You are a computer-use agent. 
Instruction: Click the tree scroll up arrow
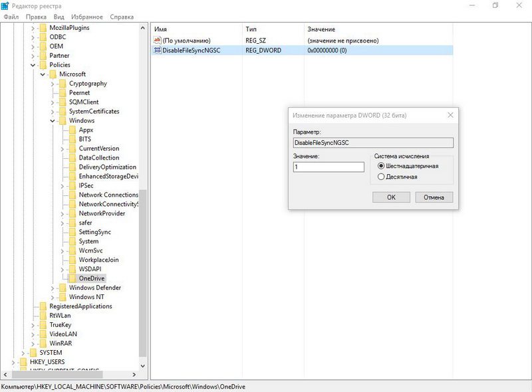pyautogui.click(x=143, y=28)
